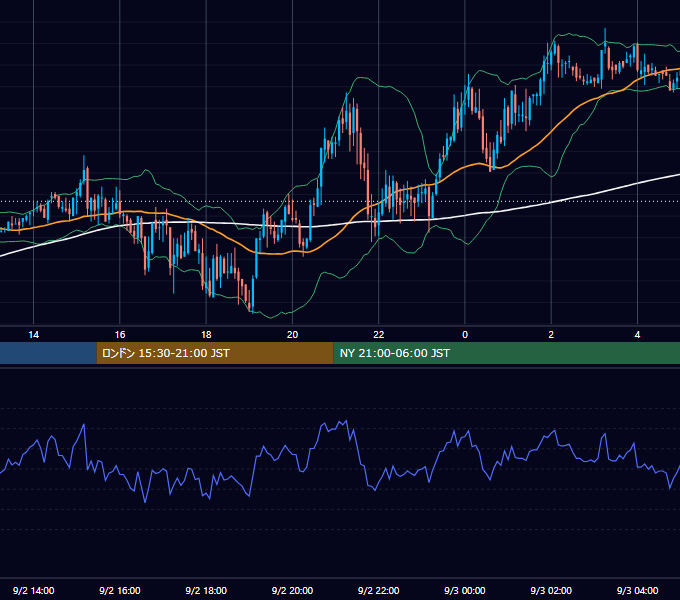Click the 22 hour label on chart axis
Image resolution: width=680 pixels, height=600 pixels.
coord(379,335)
